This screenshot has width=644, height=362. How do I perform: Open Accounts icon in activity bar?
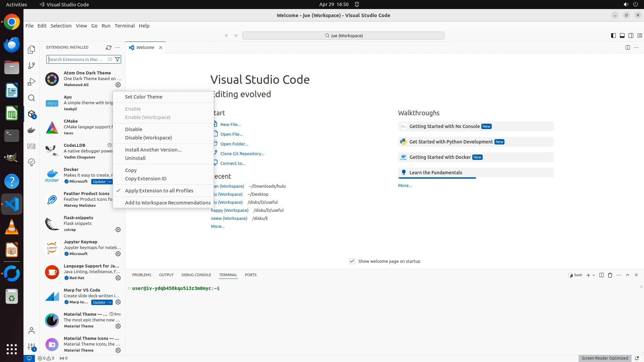coord(32,331)
